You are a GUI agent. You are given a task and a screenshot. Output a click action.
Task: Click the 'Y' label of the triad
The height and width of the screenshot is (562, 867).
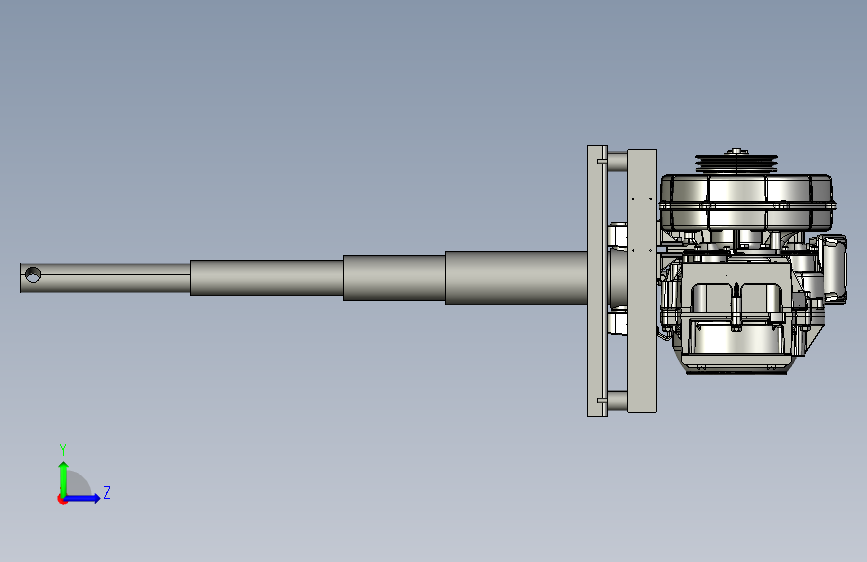63,449
